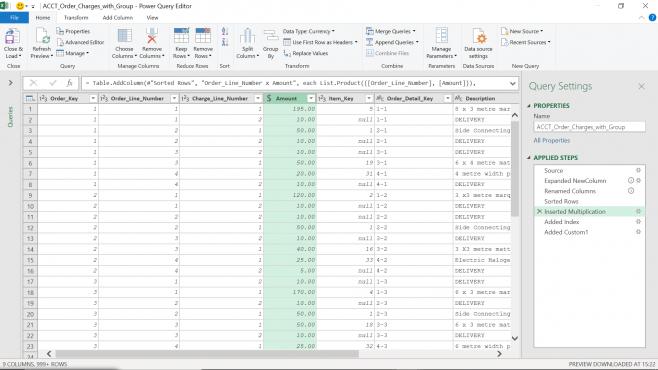
Task: Switch to the Home tab
Action: tap(43, 18)
